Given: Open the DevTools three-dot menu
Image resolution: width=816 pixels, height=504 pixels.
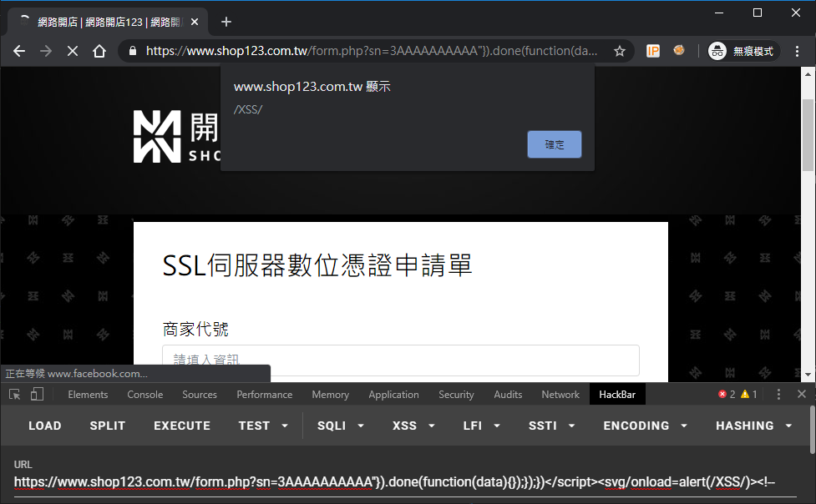Looking at the screenshot, I should click(x=778, y=394).
